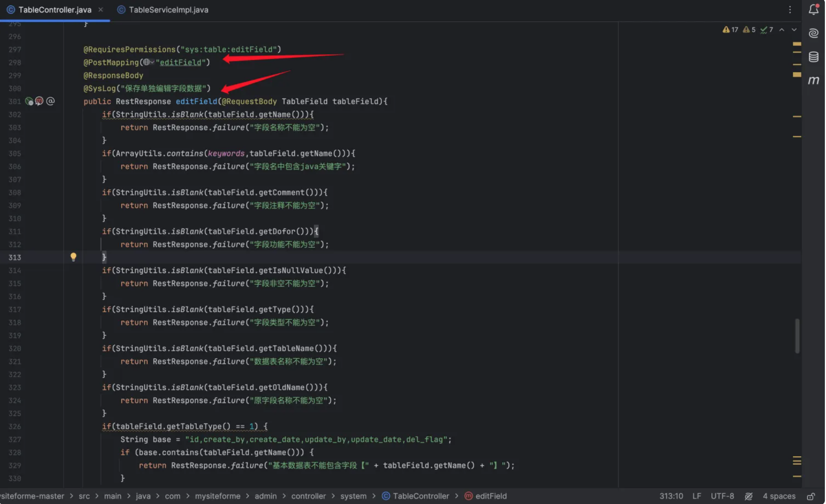The height and width of the screenshot is (504, 826).
Task: Click the @ResponseBody annotation
Action: point(113,75)
